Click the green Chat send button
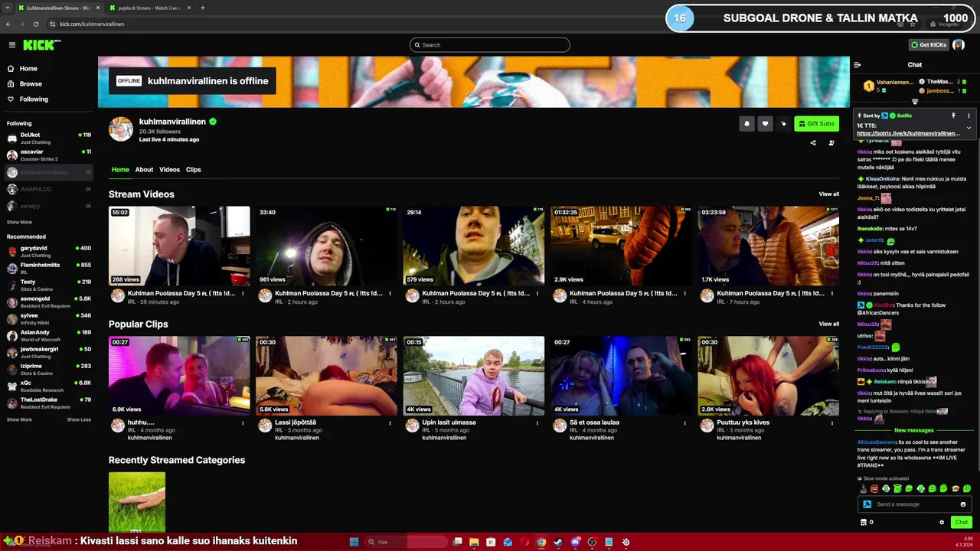980x551 pixels. (962, 523)
